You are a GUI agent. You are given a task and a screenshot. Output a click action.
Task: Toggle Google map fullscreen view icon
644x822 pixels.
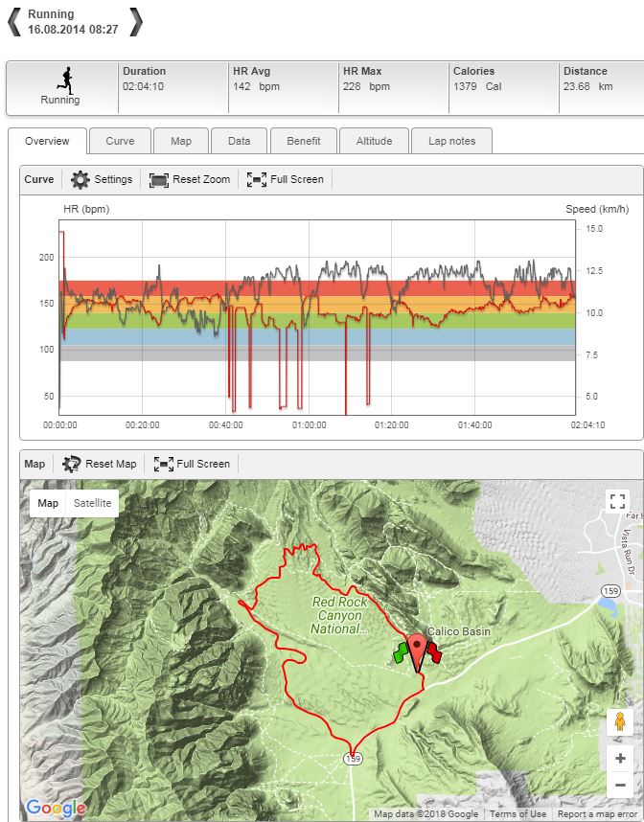click(617, 501)
